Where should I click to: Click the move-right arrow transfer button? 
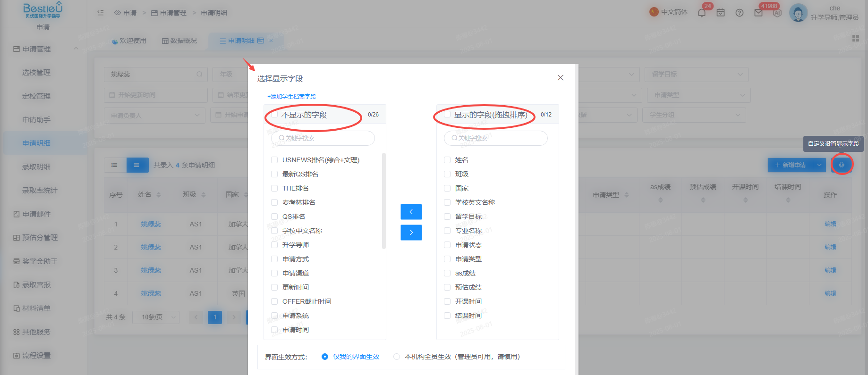pos(411,233)
